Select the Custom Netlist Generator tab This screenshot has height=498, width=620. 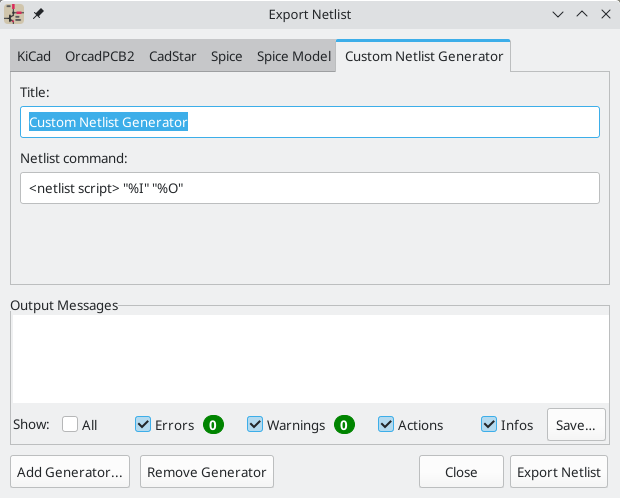[423, 57]
